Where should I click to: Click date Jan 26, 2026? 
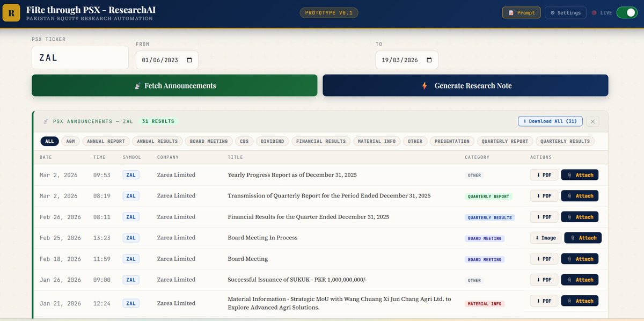(x=60, y=280)
